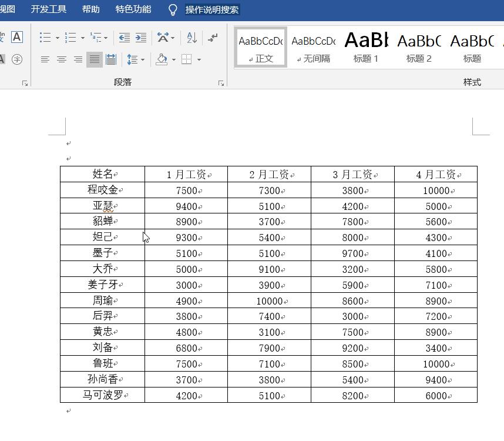Screen dimensions: 504x441
Task: Toggle right alignment for paragraph
Action: click(x=76, y=59)
